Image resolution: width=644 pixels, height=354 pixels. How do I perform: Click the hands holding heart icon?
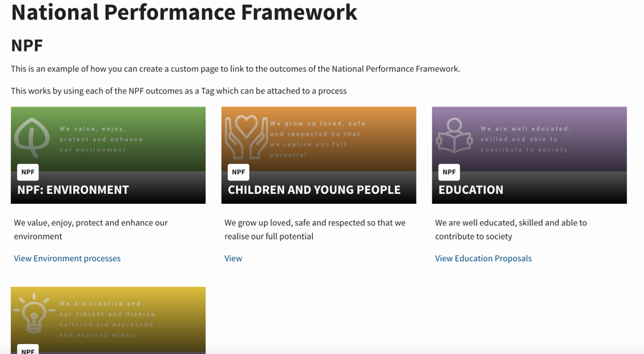[245, 137]
